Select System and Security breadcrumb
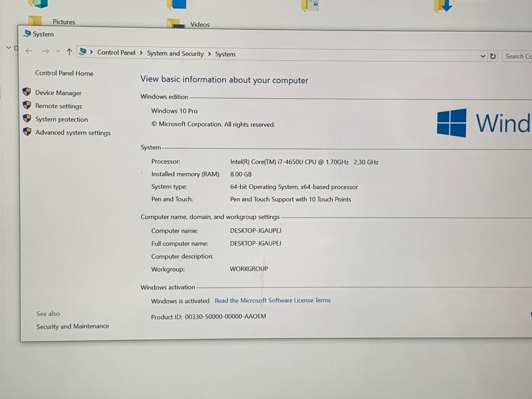 coord(175,54)
